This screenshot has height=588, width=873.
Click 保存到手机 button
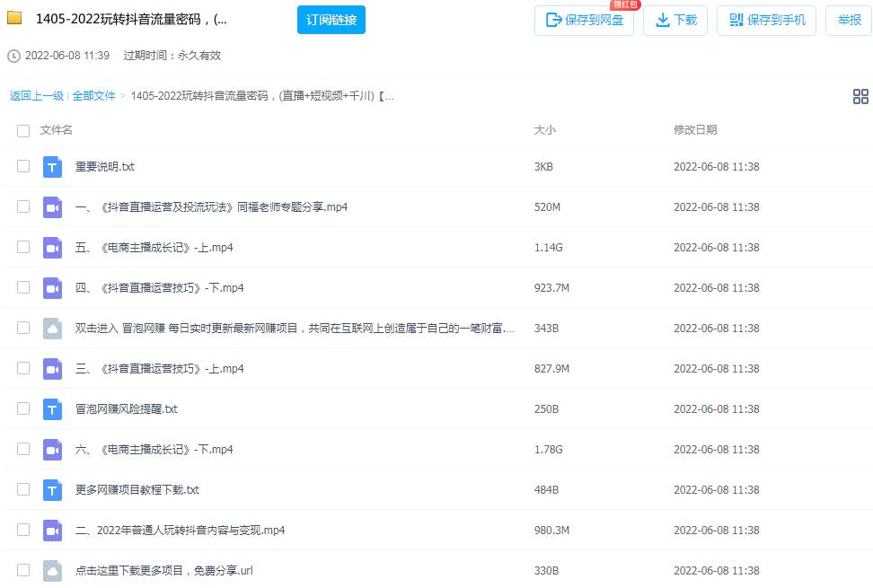pos(767,21)
